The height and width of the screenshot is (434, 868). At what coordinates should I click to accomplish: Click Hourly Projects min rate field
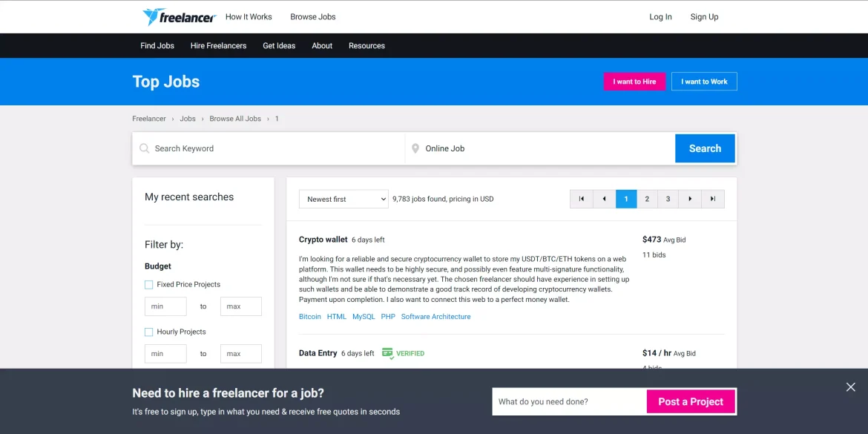165,354
